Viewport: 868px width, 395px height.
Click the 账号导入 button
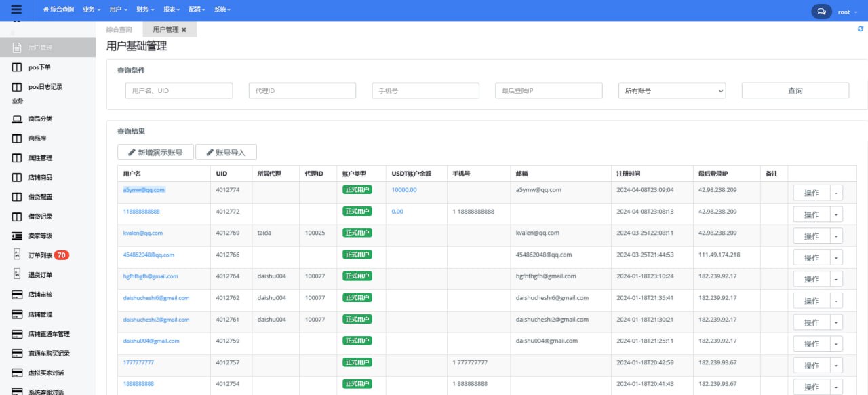(x=226, y=153)
